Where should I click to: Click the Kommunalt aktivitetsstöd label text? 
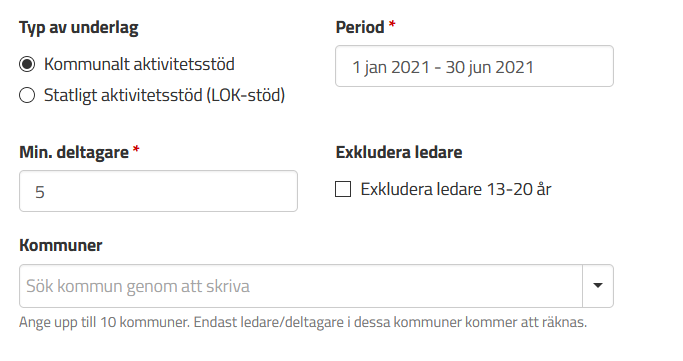coord(139,64)
